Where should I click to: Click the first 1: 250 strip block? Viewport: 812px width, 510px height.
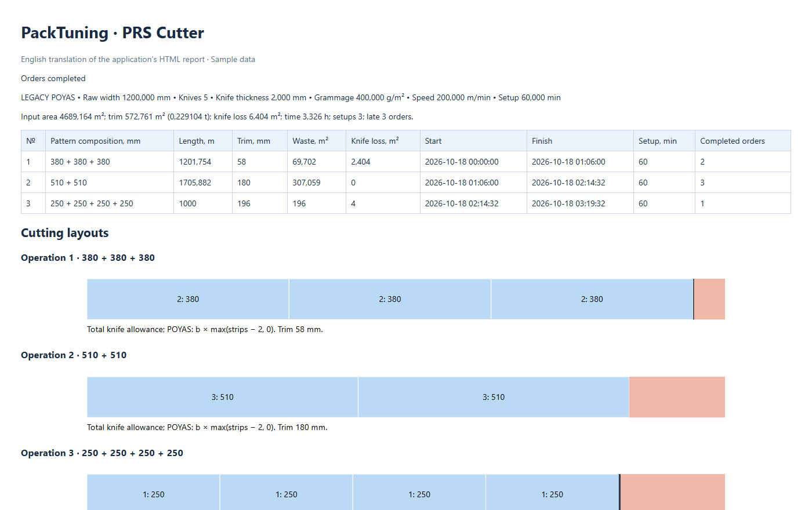tap(154, 494)
